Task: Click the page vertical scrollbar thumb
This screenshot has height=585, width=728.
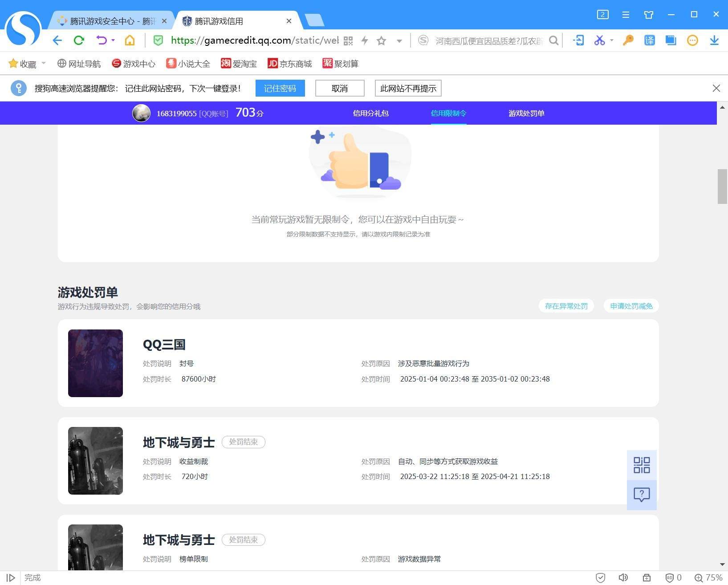Action: tap(722, 187)
